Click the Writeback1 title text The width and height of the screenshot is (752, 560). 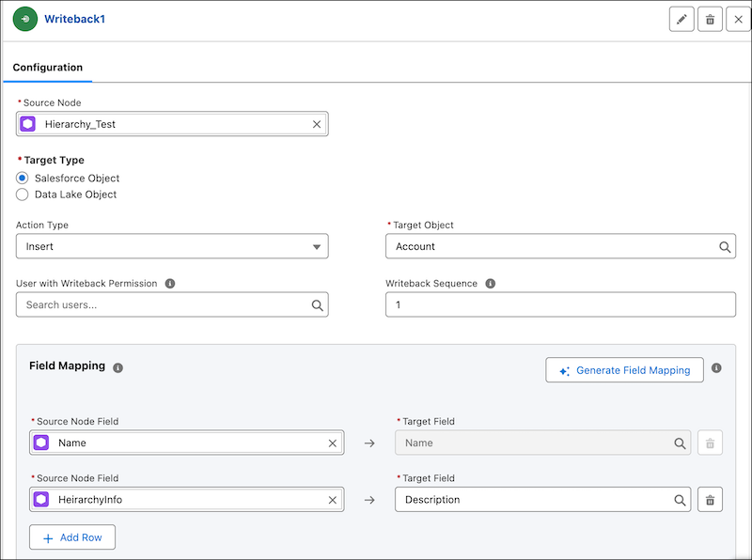pyautogui.click(x=75, y=19)
